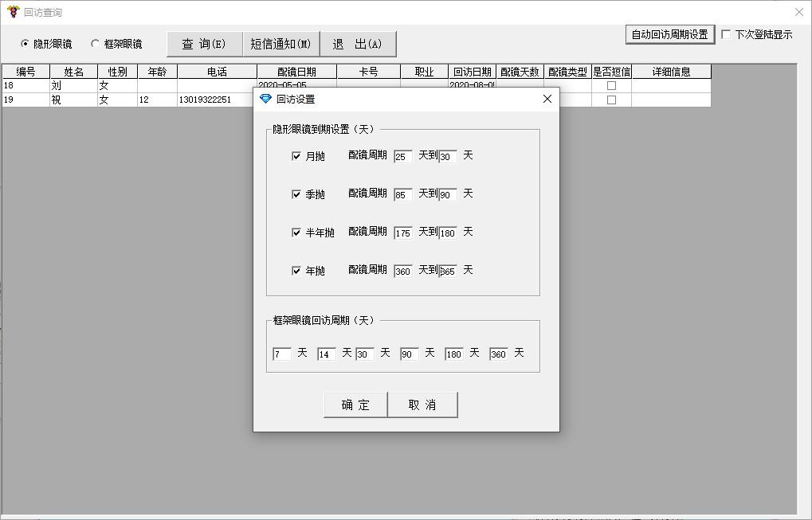
Task: Select the 隐形眼镜 radio button
Action: tap(25, 44)
